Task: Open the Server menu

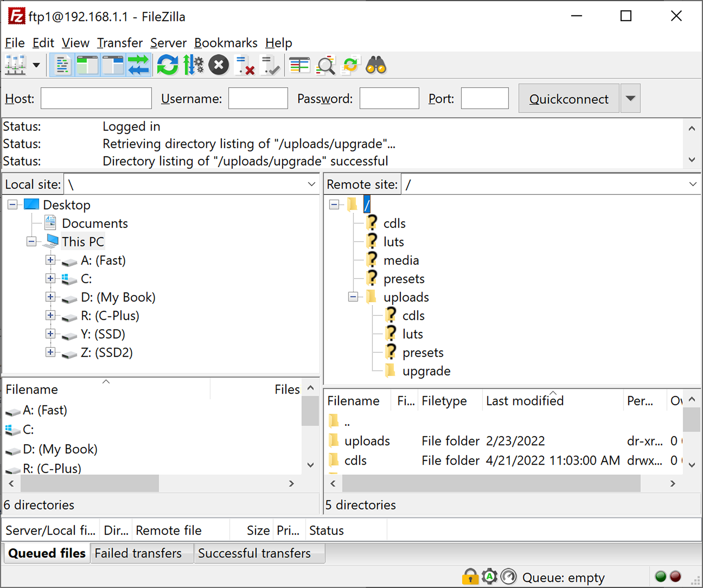Action: [168, 42]
